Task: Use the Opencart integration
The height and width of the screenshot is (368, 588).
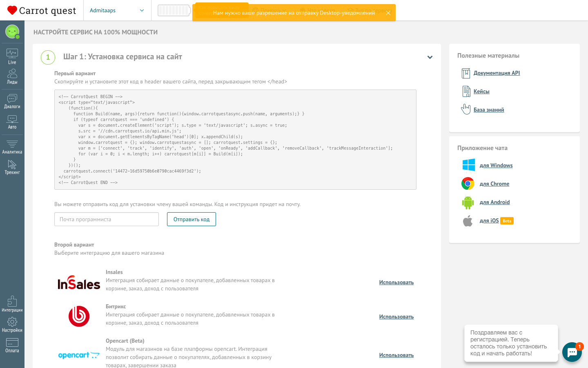Action: pos(396,355)
